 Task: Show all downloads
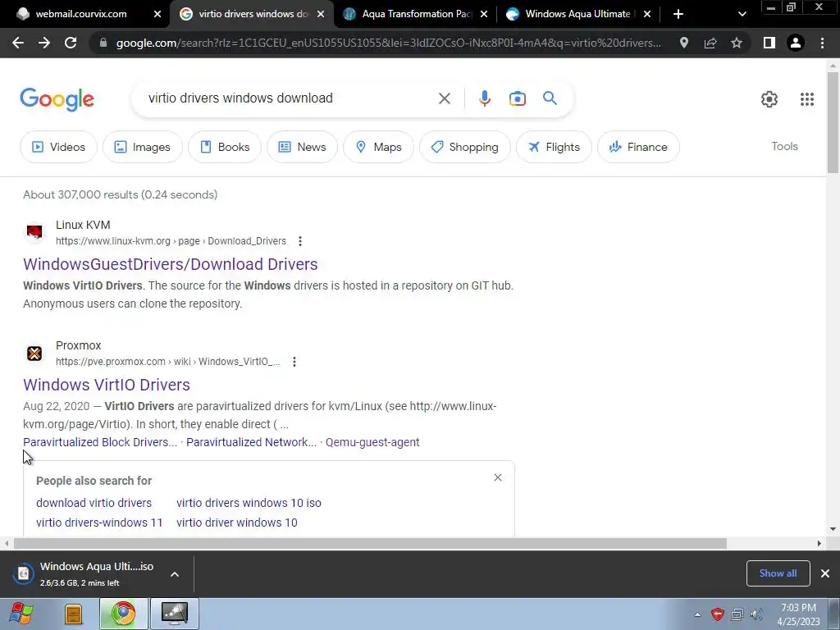(x=778, y=573)
